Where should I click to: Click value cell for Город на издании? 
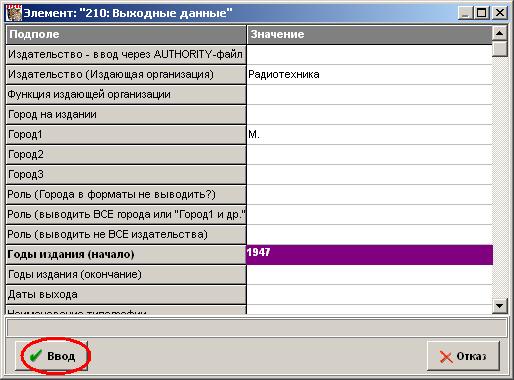(369, 114)
